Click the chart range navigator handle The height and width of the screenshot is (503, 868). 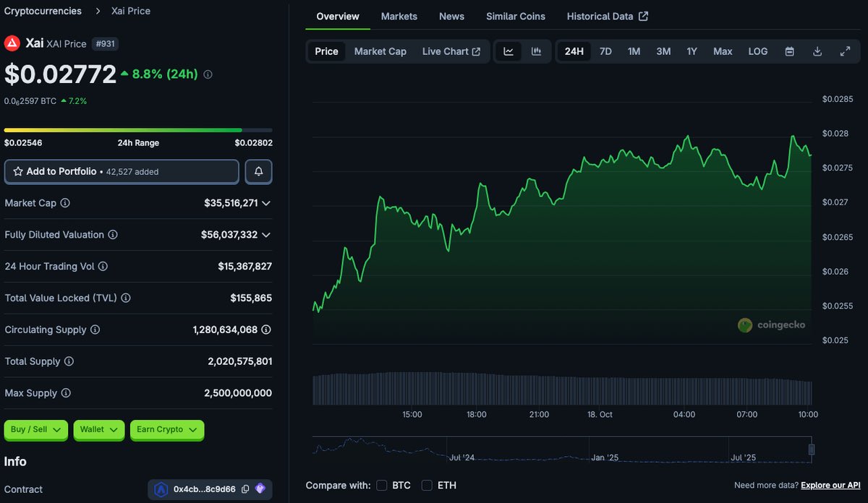pyautogui.click(x=812, y=450)
